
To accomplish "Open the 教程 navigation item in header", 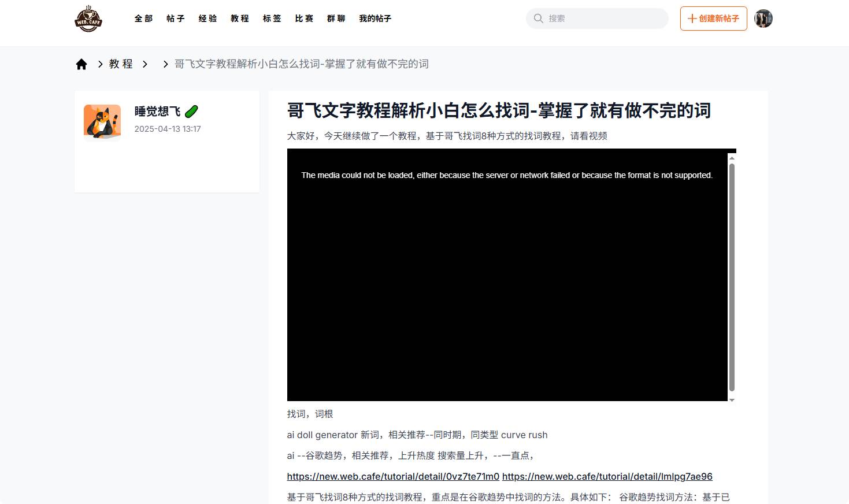I will [240, 18].
